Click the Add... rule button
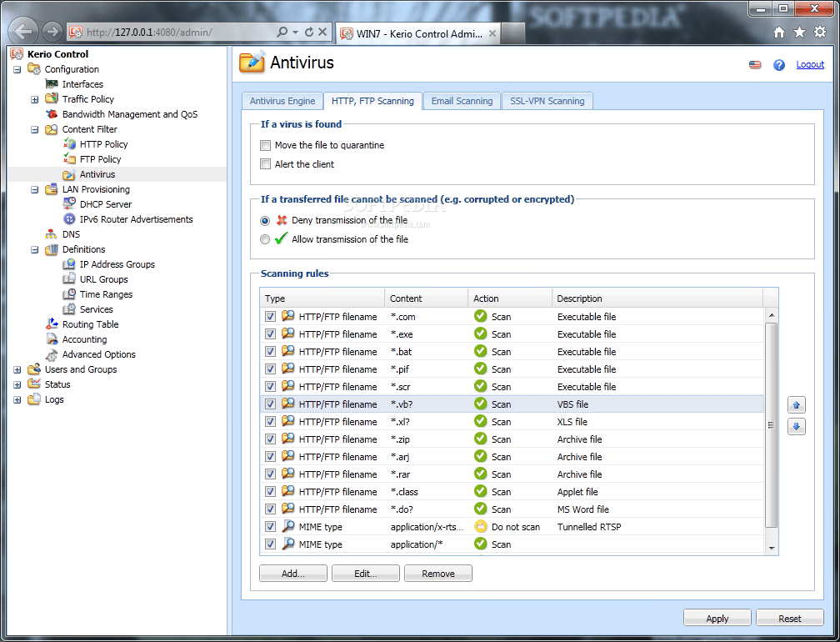Viewport: 840px width, 642px height. [x=293, y=574]
